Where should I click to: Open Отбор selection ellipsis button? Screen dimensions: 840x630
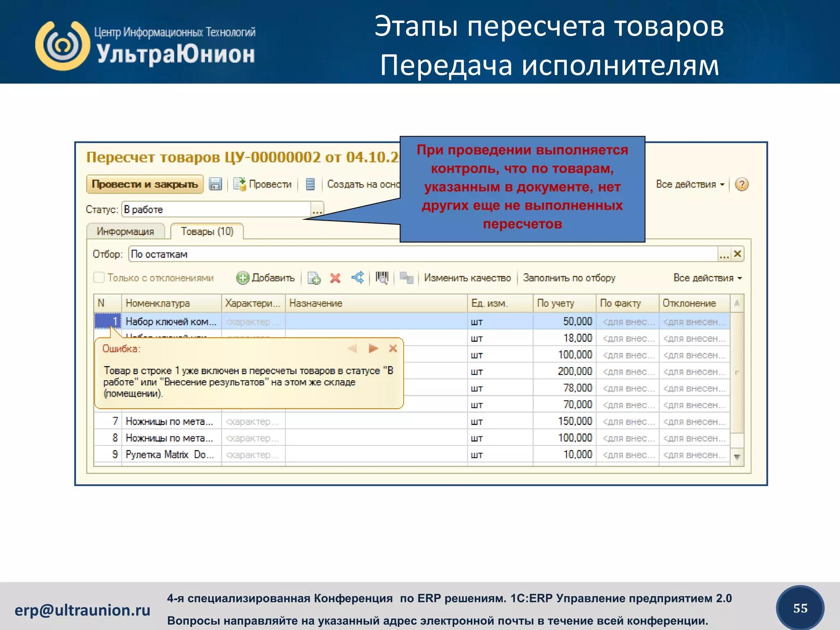pos(724,254)
